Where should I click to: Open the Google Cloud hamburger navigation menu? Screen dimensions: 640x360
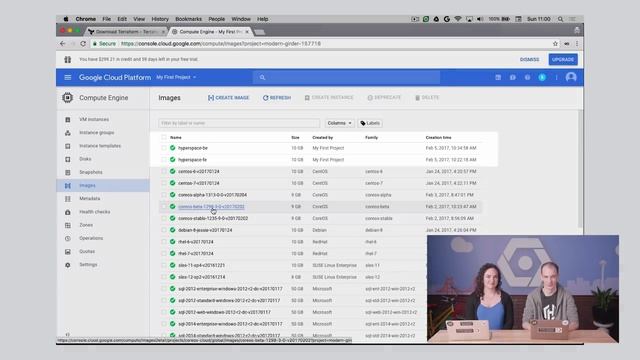(x=68, y=77)
